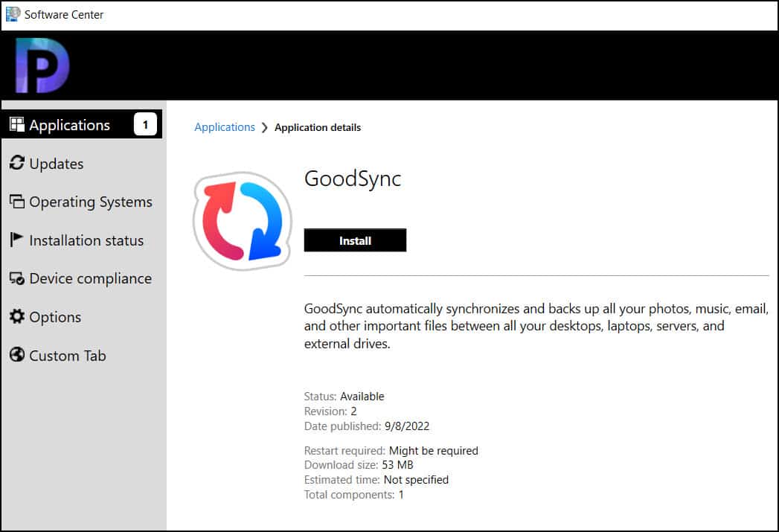Click the GoodSync sync arrows app icon
The image size is (779, 532).
pyautogui.click(x=243, y=221)
